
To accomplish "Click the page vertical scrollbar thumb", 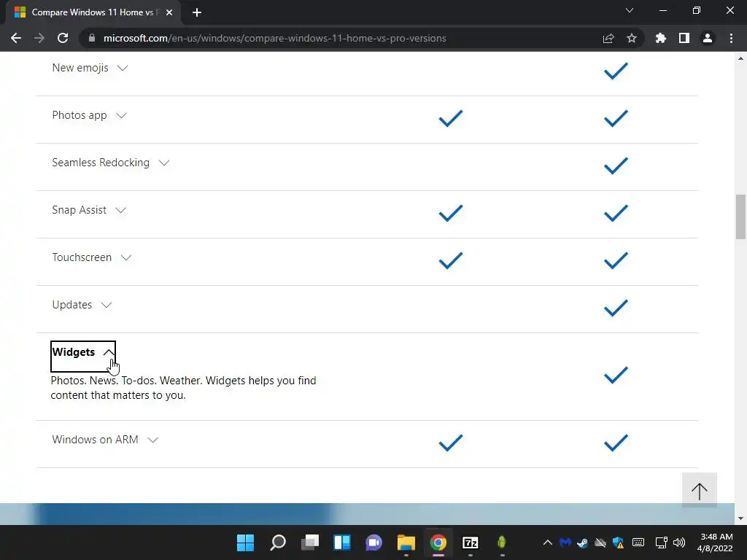I will click(740, 217).
